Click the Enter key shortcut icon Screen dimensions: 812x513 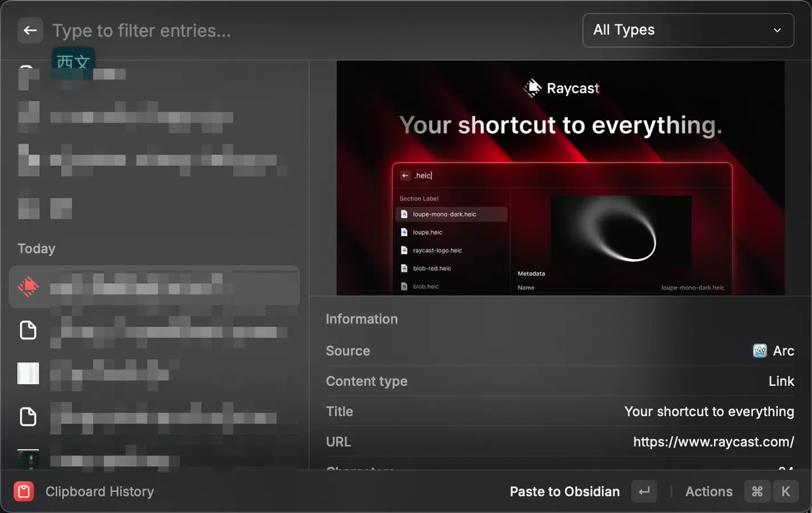pos(644,491)
